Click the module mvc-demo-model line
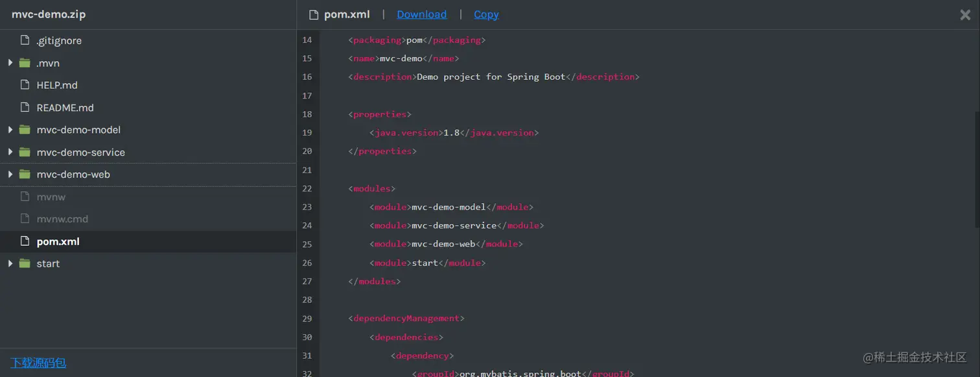 [x=451, y=207]
